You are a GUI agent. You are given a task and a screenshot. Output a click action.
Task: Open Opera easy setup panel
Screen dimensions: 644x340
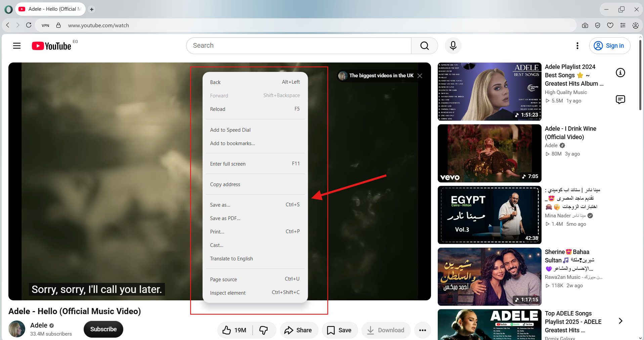coord(623,26)
